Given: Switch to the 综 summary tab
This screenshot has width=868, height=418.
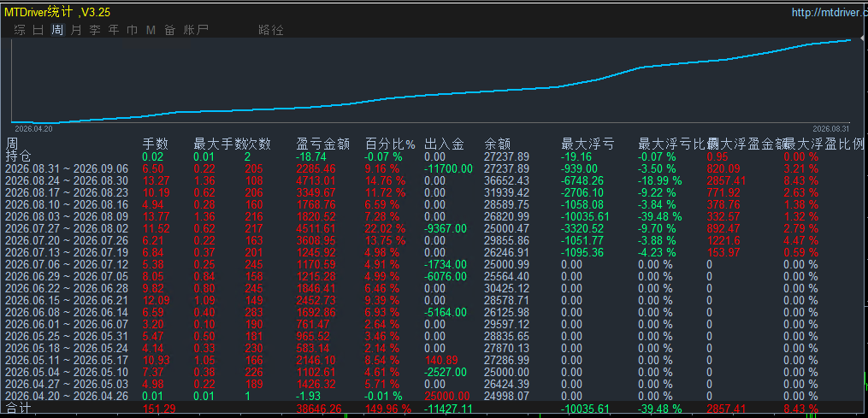Looking at the screenshot, I should pos(20,30).
